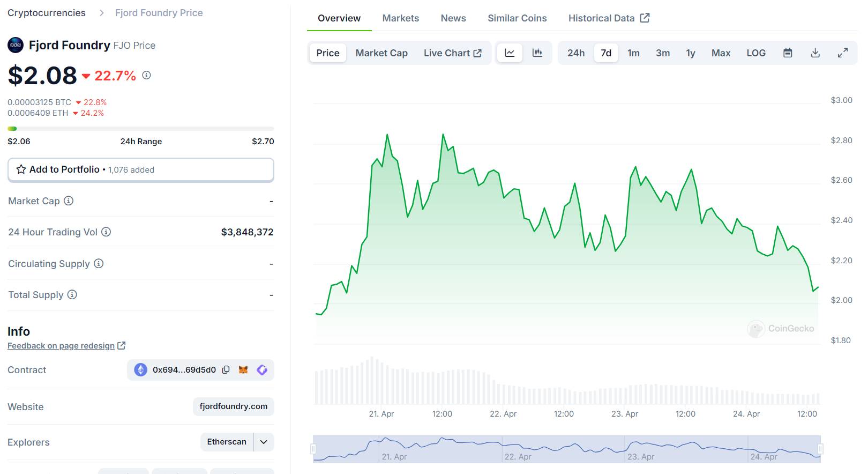Open Feedback on page redesign link
The image size is (868, 474).
tap(66, 346)
